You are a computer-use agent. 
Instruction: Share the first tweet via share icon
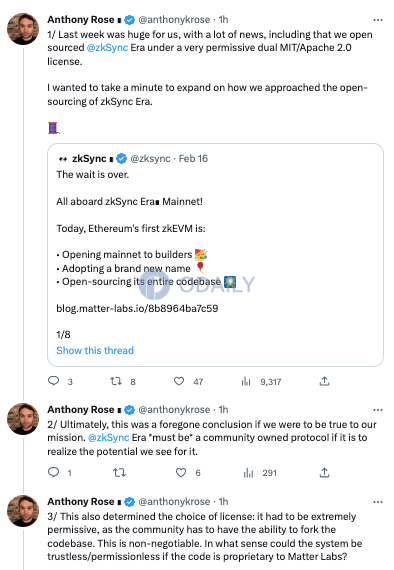(x=324, y=381)
